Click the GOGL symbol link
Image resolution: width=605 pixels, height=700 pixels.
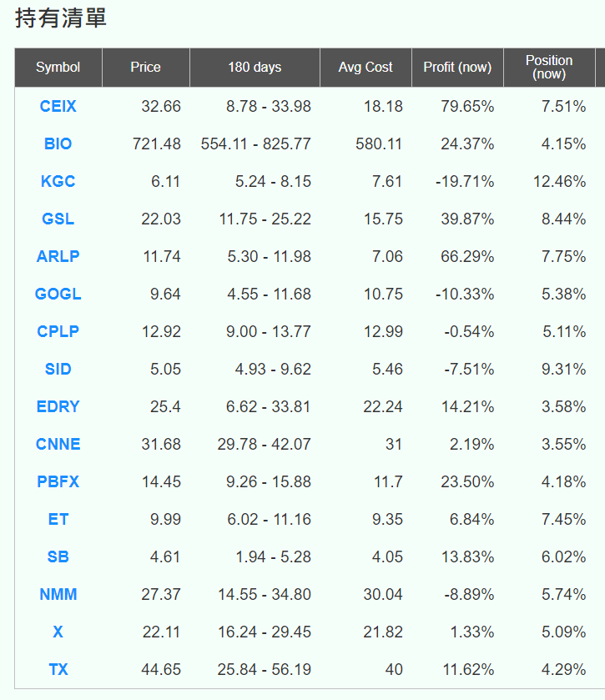coord(58,295)
